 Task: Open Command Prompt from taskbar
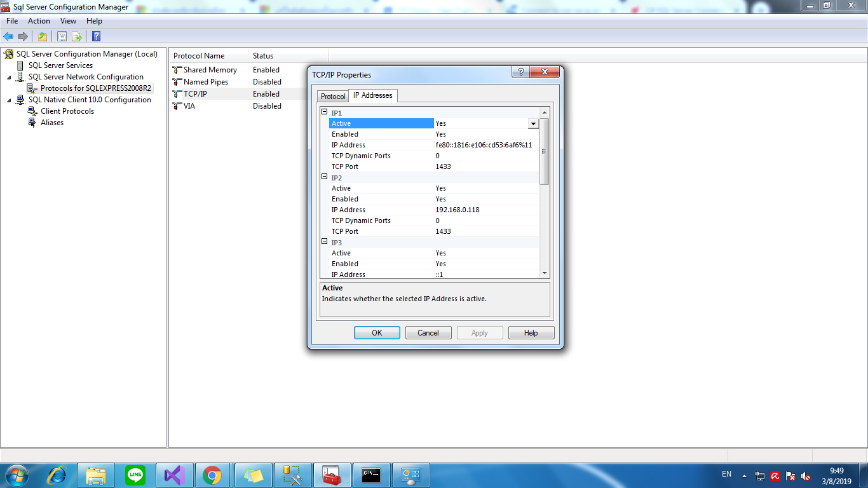pos(371,475)
